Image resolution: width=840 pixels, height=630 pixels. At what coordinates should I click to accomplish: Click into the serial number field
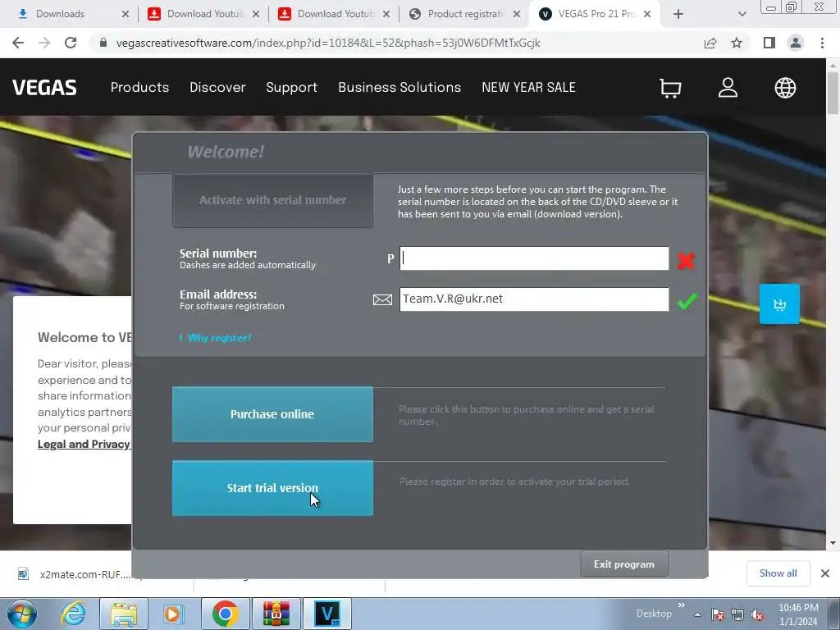(534, 258)
